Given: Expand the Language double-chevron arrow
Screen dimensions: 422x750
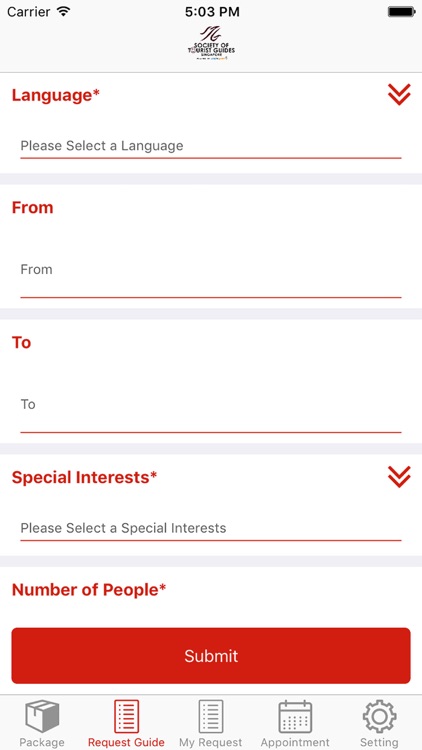Looking at the screenshot, I should [399, 94].
